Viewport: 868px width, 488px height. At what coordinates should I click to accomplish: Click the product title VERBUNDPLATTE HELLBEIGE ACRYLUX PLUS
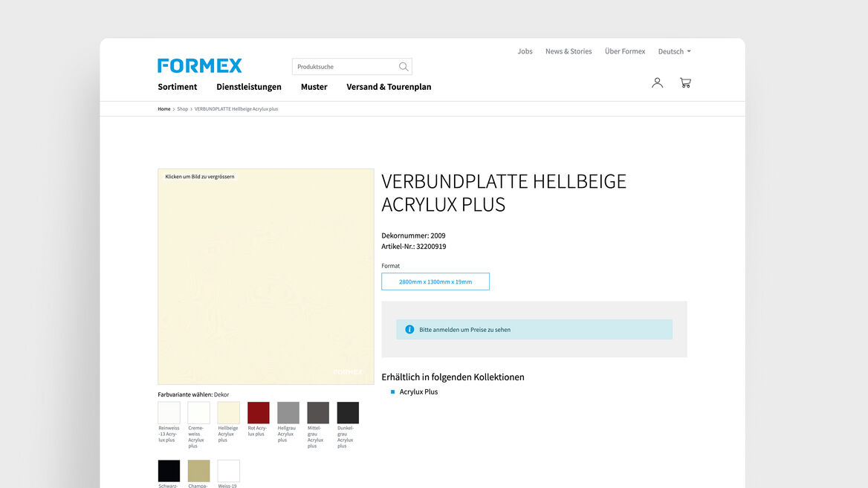pyautogui.click(x=504, y=192)
